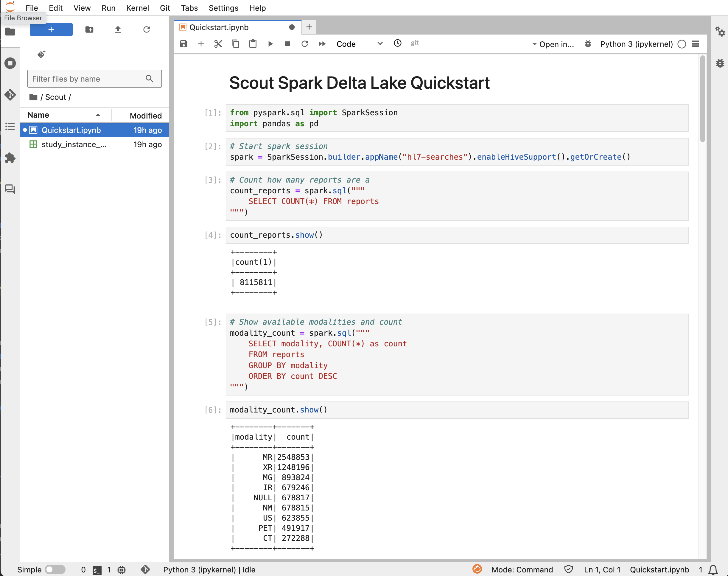This screenshot has width=728, height=576.
Task: Select Quickstart.ipynb in file list
Action: tap(95, 130)
